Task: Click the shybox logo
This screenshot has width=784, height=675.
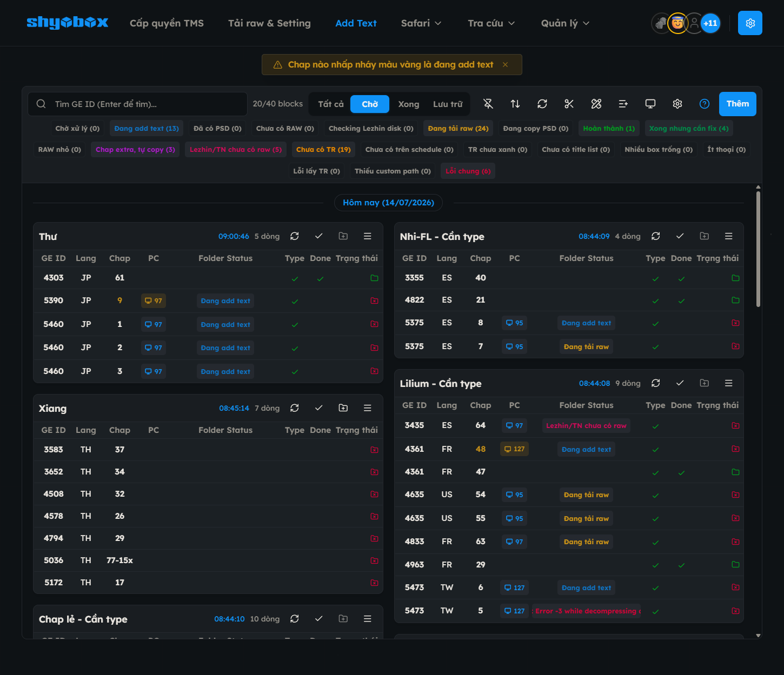Action: point(68,23)
